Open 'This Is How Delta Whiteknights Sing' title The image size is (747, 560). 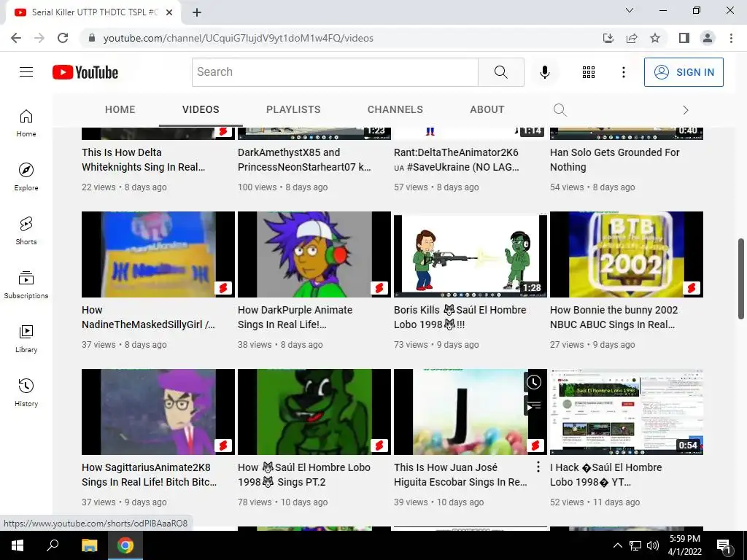point(144,160)
